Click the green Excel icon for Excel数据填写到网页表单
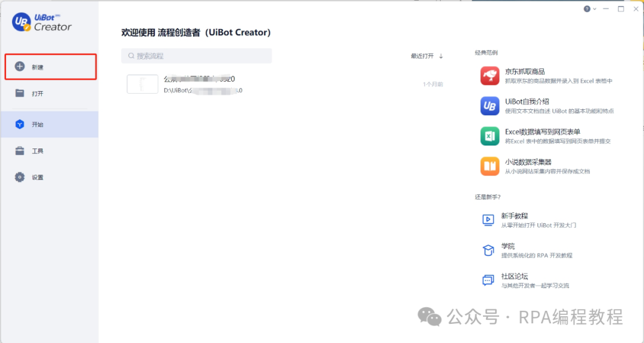This screenshot has width=644, height=343. click(490, 136)
